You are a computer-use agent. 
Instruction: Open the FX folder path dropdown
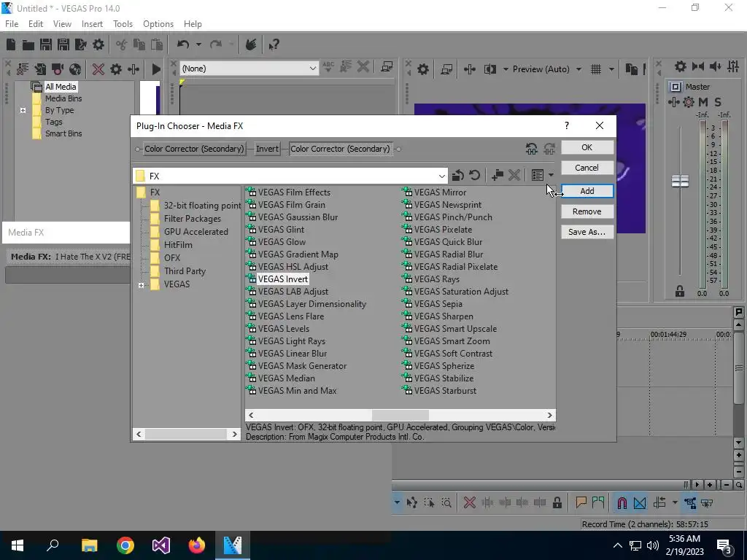pos(441,176)
